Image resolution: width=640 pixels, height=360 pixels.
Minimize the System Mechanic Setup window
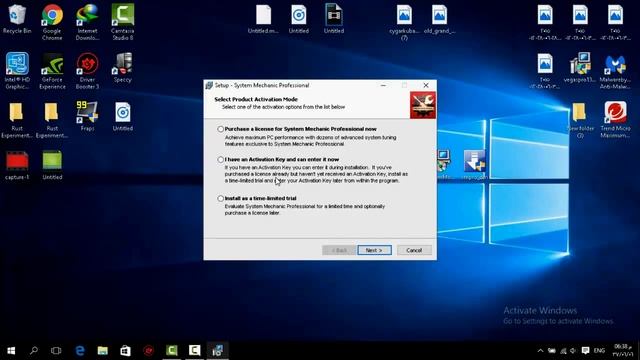(383, 85)
